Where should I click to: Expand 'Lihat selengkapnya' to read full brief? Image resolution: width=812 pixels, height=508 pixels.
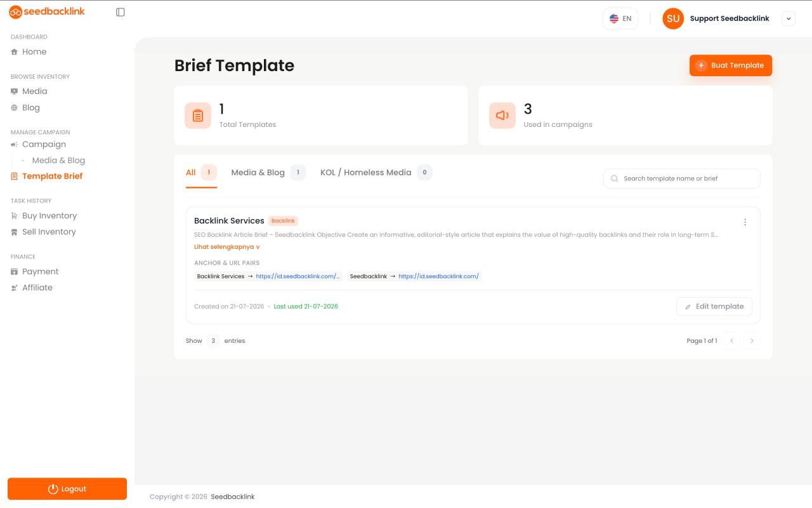pyautogui.click(x=226, y=247)
